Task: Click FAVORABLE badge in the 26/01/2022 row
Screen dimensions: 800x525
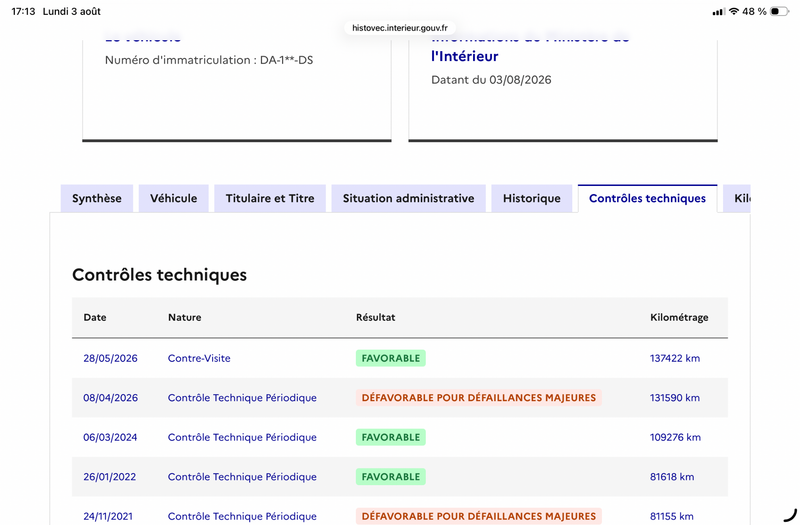Action: [391, 477]
